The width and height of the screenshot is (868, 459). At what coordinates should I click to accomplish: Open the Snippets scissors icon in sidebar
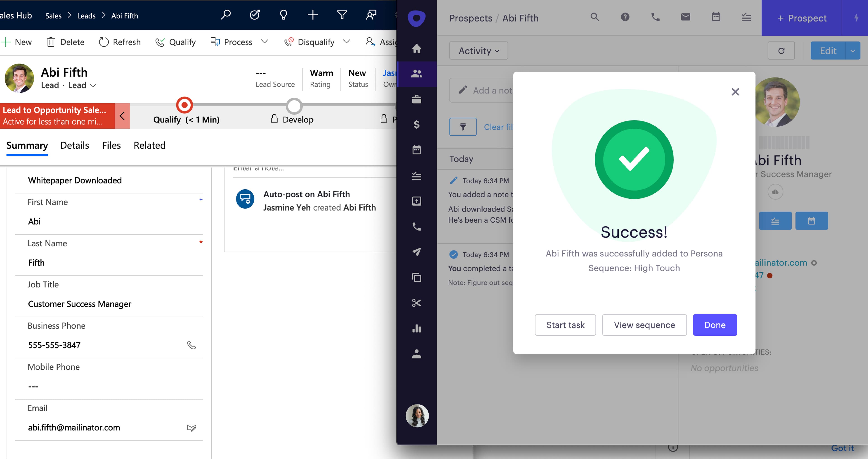416,303
